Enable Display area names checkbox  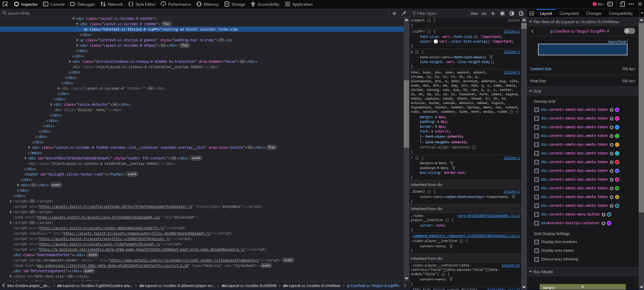537,251
